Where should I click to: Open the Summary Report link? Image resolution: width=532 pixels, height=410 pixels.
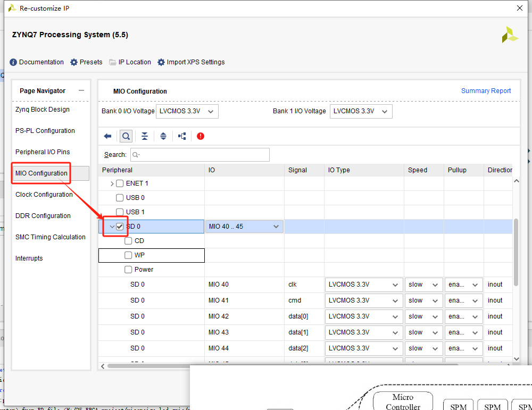(486, 91)
